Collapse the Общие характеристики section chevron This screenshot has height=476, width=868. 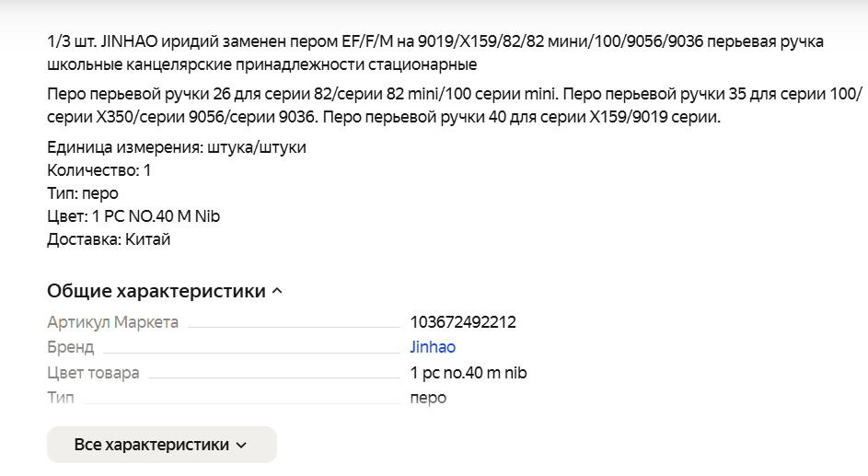point(277,292)
